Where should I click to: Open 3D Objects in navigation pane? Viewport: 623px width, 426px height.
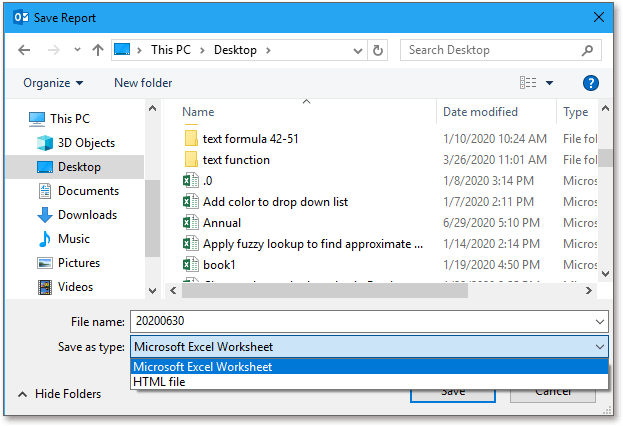[x=75, y=143]
